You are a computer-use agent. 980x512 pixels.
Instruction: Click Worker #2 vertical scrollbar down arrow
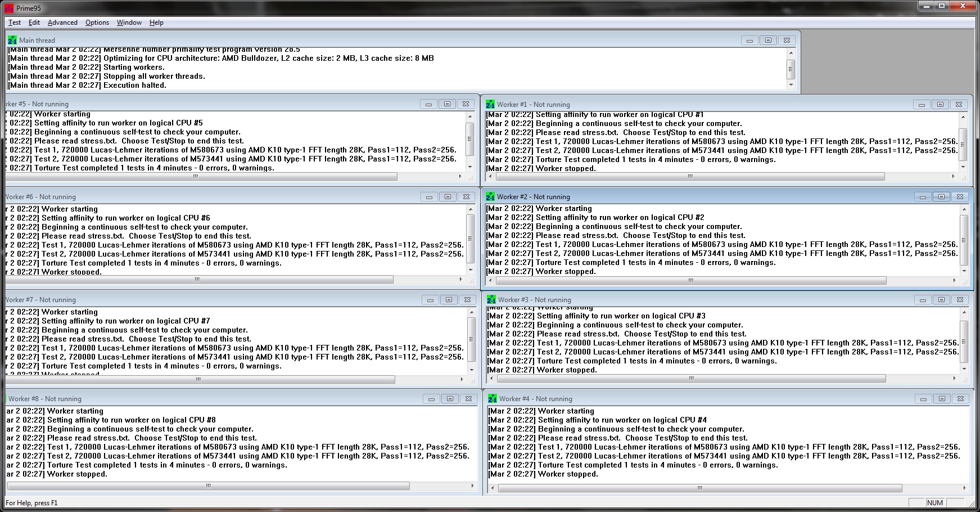point(964,271)
